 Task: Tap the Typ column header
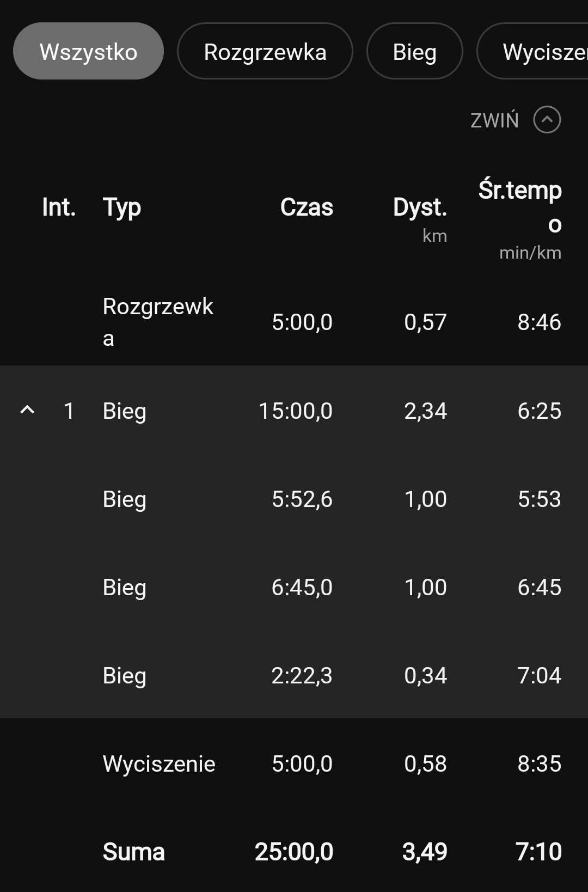coord(122,207)
